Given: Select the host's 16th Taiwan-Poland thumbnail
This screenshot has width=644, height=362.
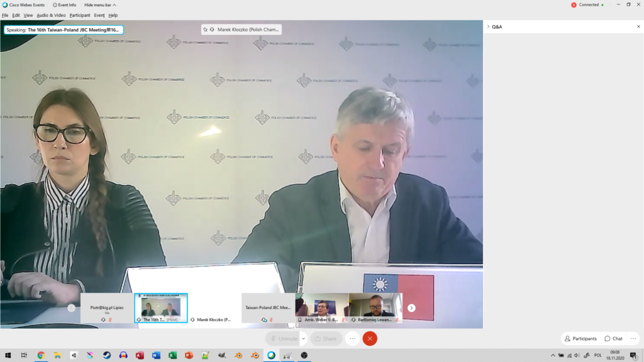Looking at the screenshot, I should pyautogui.click(x=161, y=308).
